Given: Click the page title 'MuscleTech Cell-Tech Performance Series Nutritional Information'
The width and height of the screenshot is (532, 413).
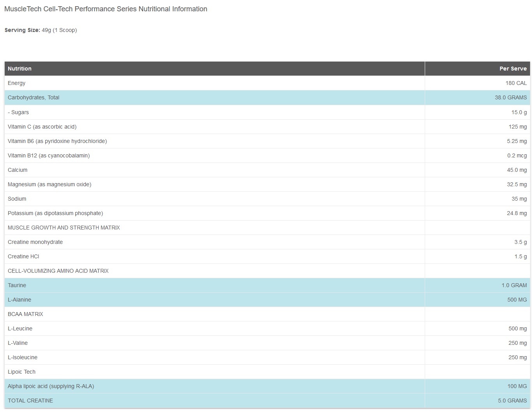Looking at the screenshot, I should tap(106, 9).
